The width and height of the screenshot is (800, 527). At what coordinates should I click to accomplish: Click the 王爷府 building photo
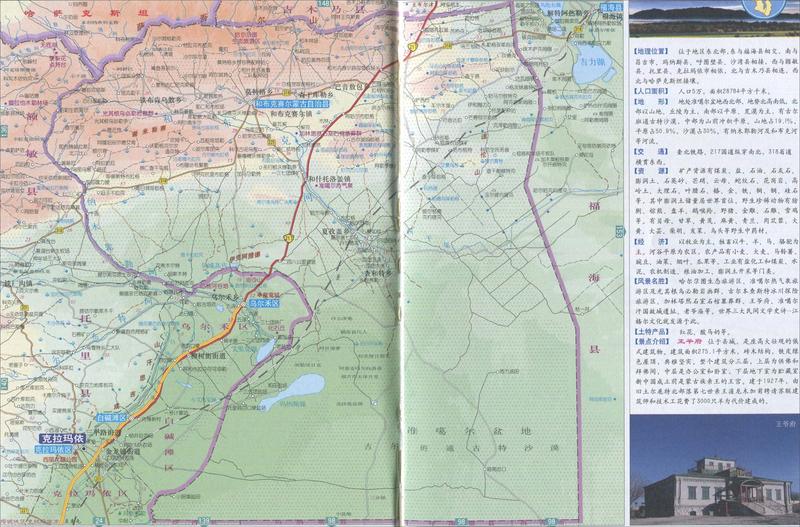click(713, 482)
